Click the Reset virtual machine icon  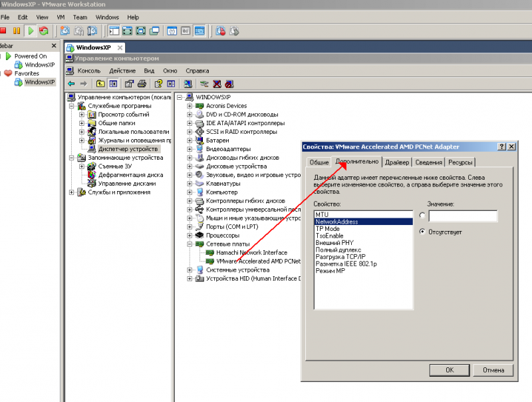(x=44, y=31)
